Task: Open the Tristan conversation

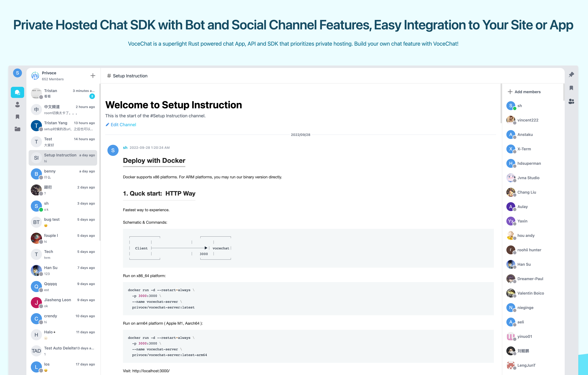Action: (x=63, y=93)
